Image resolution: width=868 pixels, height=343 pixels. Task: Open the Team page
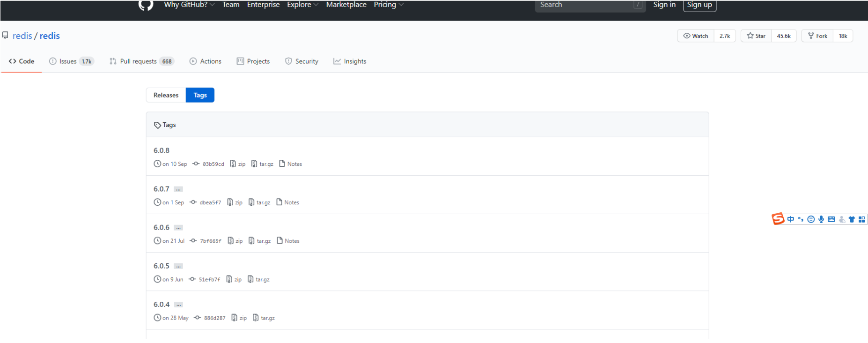click(x=231, y=5)
